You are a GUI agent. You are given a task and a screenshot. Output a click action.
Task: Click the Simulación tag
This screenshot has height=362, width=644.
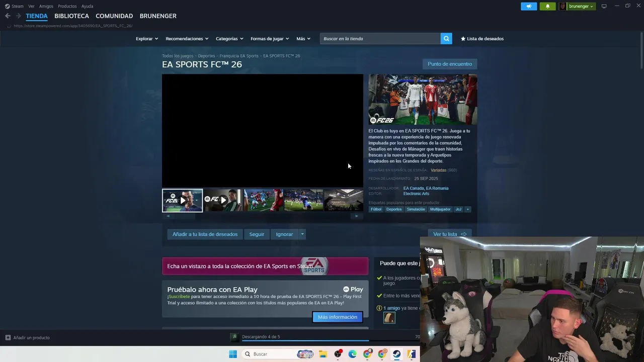(x=416, y=209)
